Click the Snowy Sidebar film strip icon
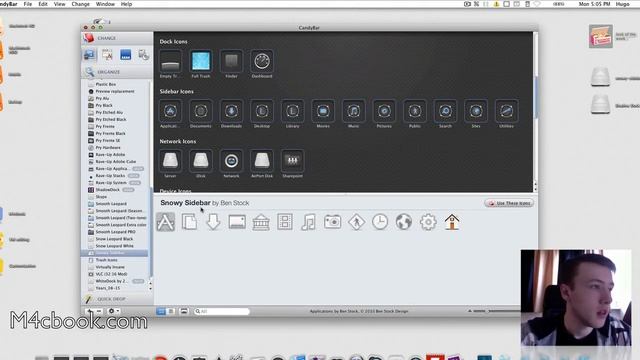640x360 pixels. click(285, 222)
